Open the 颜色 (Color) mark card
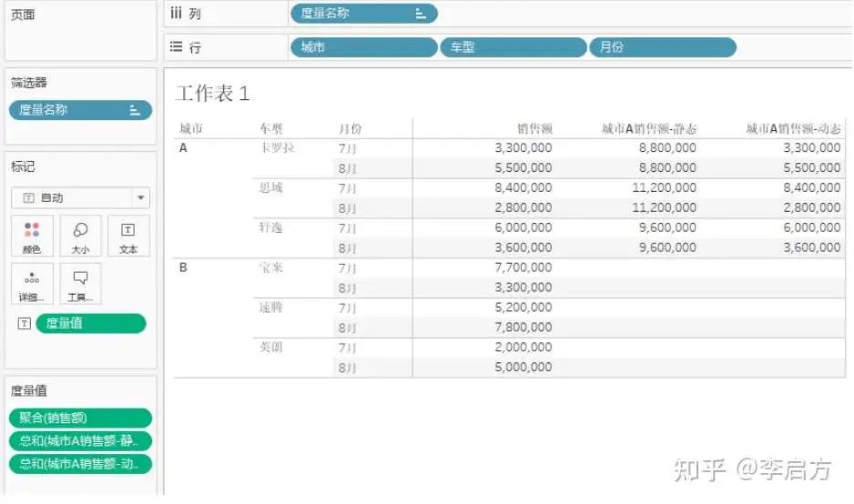 click(x=32, y=237)
